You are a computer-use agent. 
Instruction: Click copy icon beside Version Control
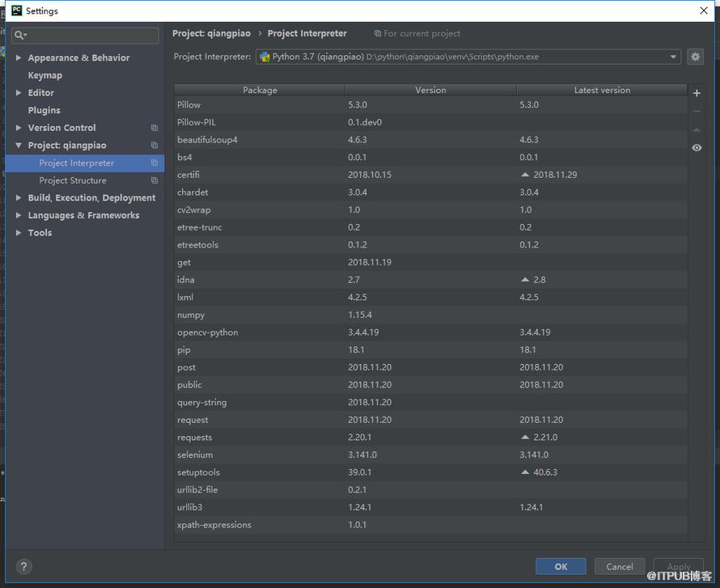click(x=155, y=128)
